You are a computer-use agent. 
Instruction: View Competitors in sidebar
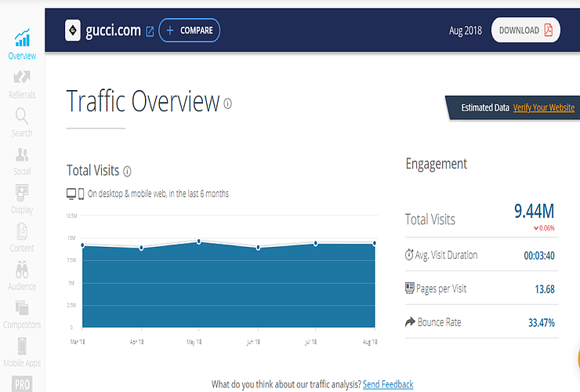(22, 313)
